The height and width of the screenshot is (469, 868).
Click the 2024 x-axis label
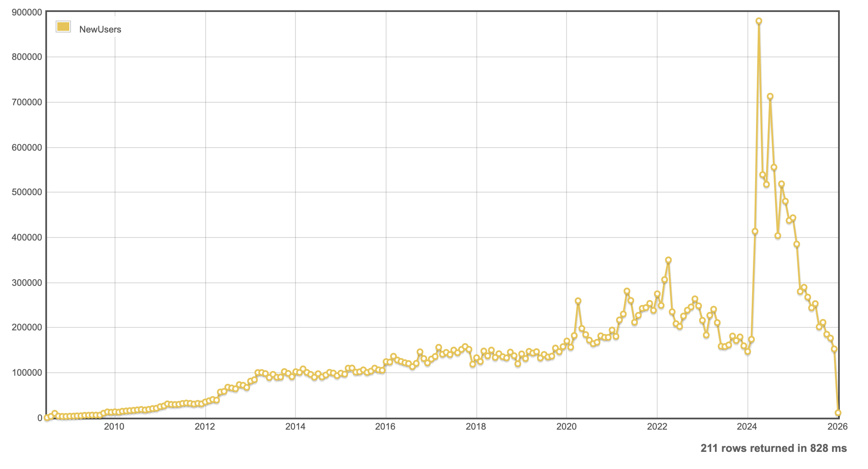tap(747, 427)
